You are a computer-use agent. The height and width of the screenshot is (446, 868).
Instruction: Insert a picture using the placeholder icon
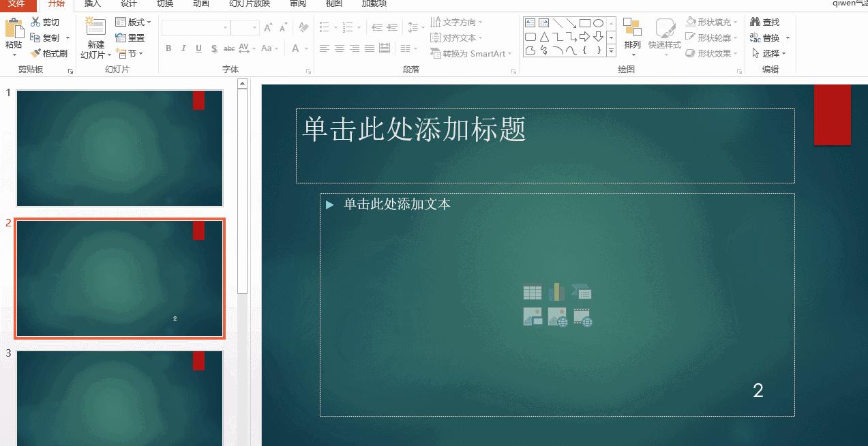point(532,317)
